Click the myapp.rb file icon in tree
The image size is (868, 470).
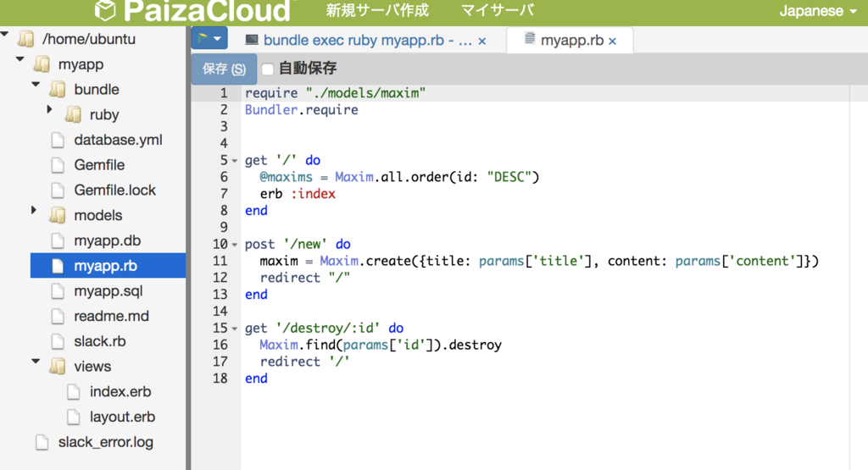58,266
